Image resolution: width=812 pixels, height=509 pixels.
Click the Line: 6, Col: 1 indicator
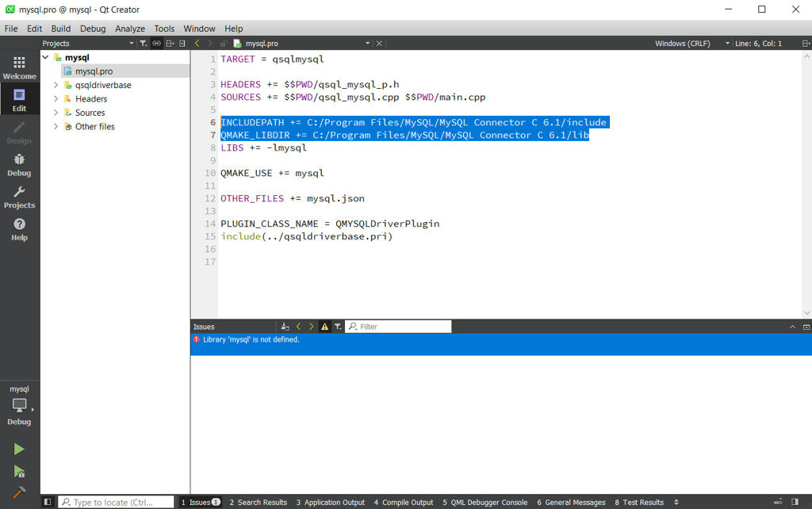(758, 44)
